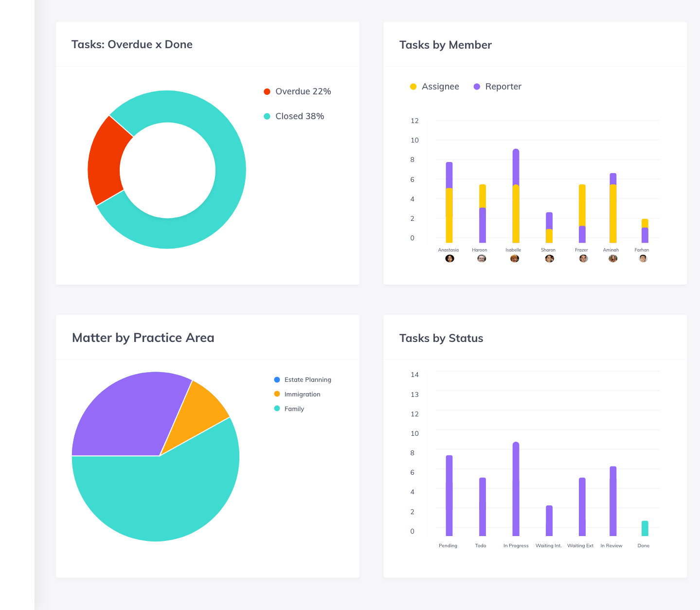Click Isabelle's profile picture
The image size is (700, 610).
(514, 258)
